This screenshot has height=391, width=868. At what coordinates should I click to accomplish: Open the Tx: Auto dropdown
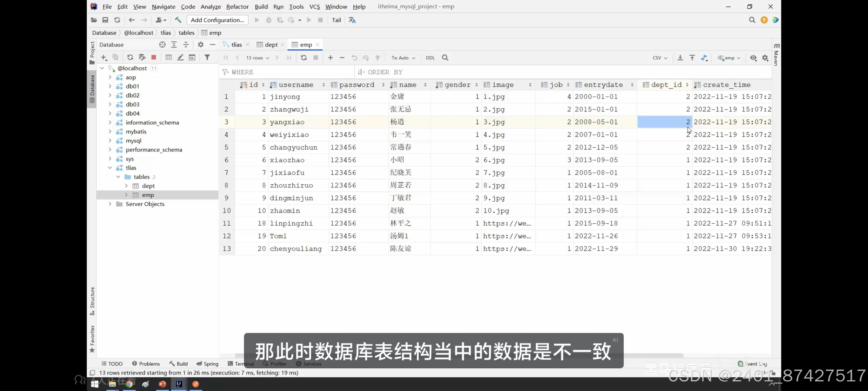coord(403,58)
